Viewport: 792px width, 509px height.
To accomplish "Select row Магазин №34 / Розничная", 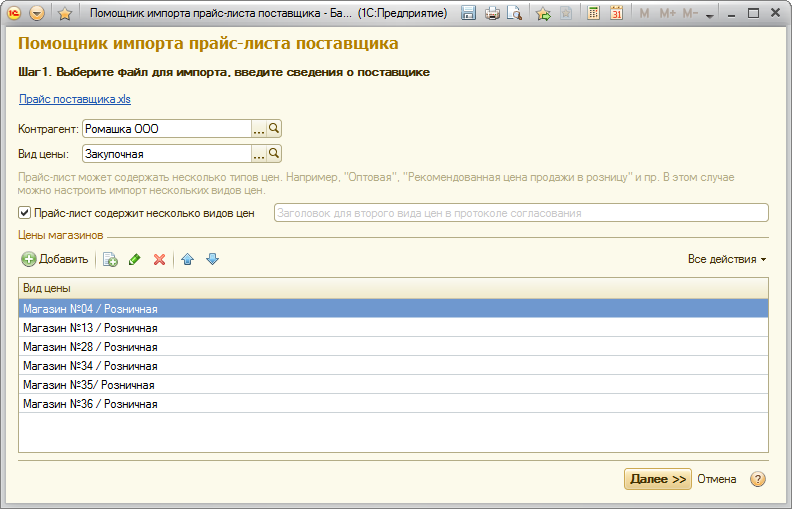I will pyautogui.click(x=393, y=366).
